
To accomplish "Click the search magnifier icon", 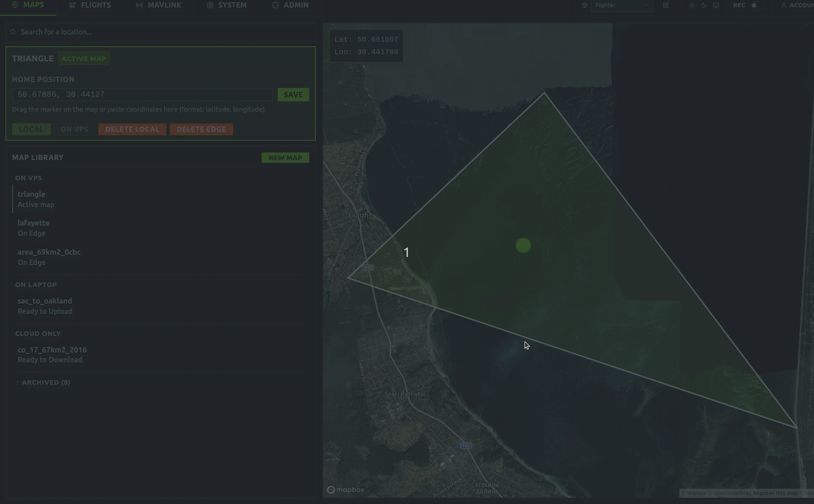I will click(x=13, y=32).
